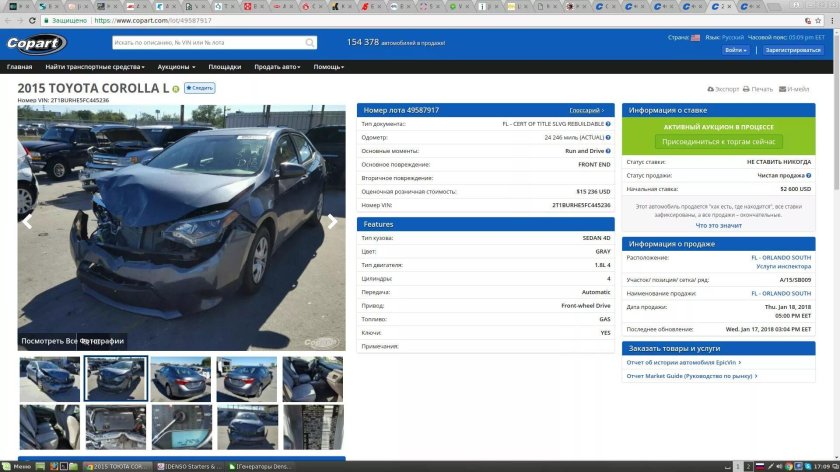
Task: Click the И-мейл email icon
Action: click(x=783, y=89)
